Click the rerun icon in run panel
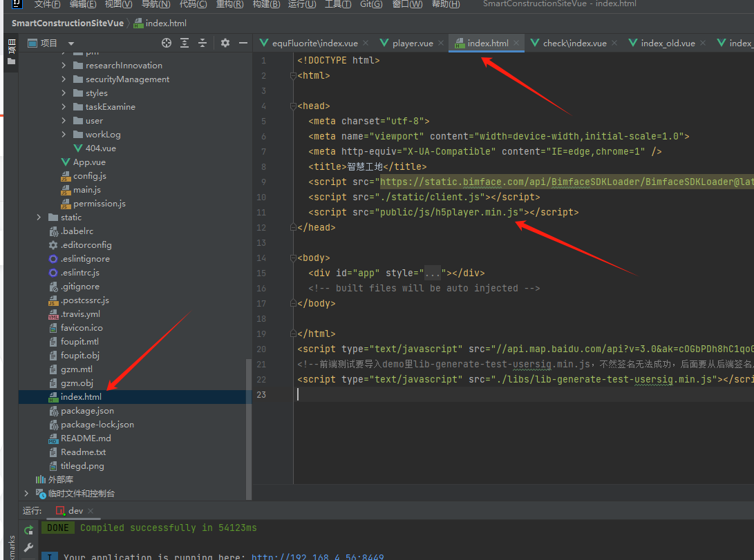Viewport: 754px width, 560px height. point(29,530)
